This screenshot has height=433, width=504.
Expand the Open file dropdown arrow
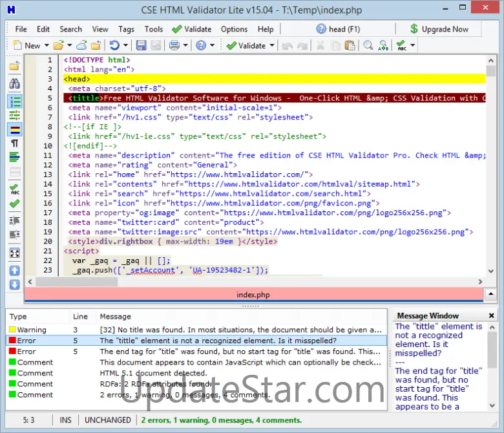pos(69,46)
